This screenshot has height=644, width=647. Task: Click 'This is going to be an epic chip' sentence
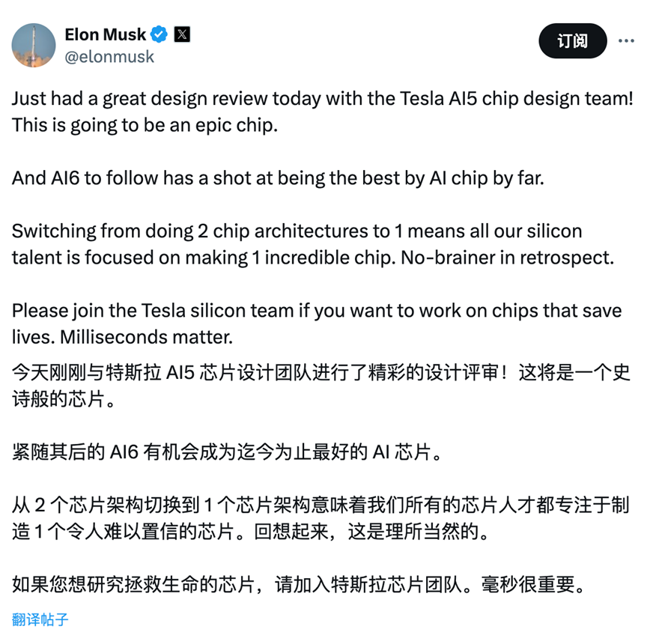click(145, 125)
